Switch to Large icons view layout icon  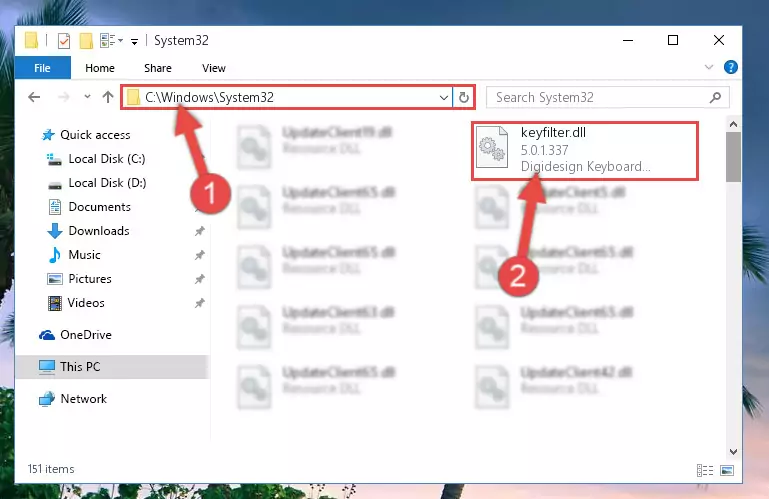tap(727, 471)
